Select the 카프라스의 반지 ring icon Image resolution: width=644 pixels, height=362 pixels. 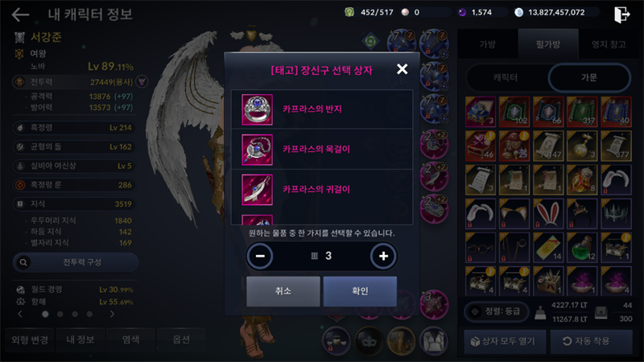257,109
